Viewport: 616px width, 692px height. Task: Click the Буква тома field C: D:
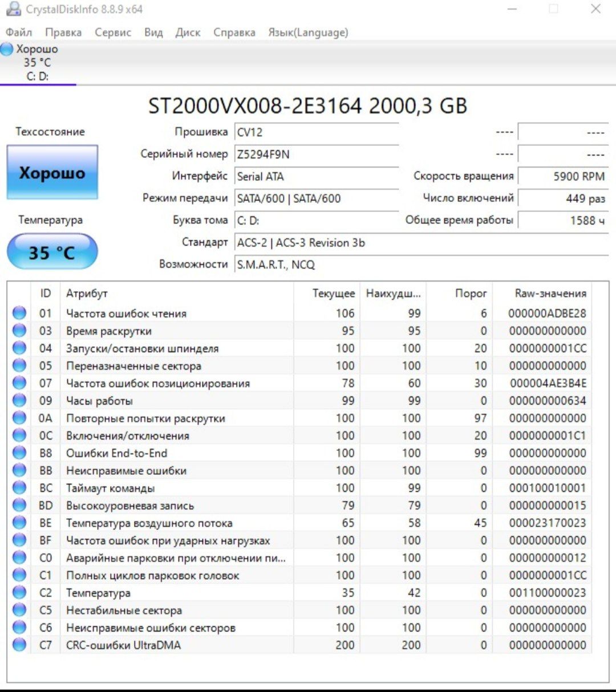coord(317,221)
